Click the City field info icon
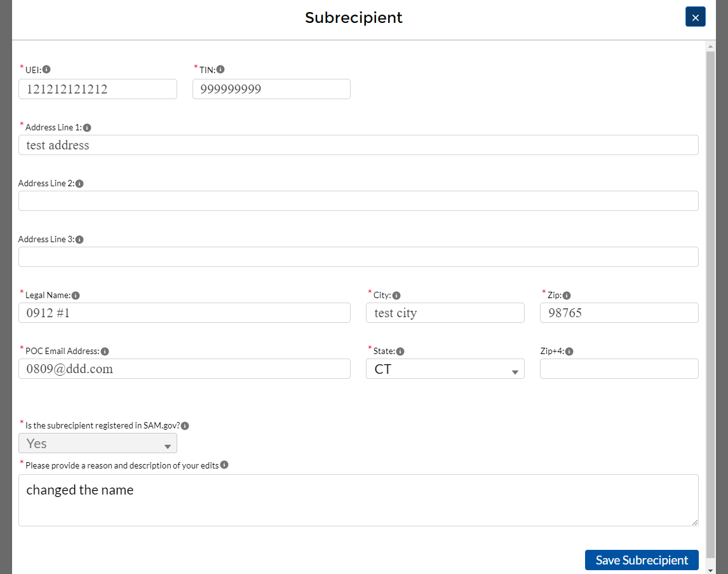This screenshot has width=728, height=574. coord(396,296)
